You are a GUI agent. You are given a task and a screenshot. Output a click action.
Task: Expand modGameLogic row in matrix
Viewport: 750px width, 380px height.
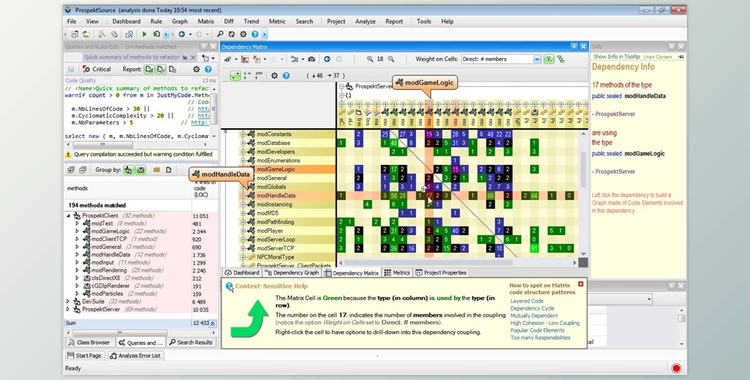[243, 169]
